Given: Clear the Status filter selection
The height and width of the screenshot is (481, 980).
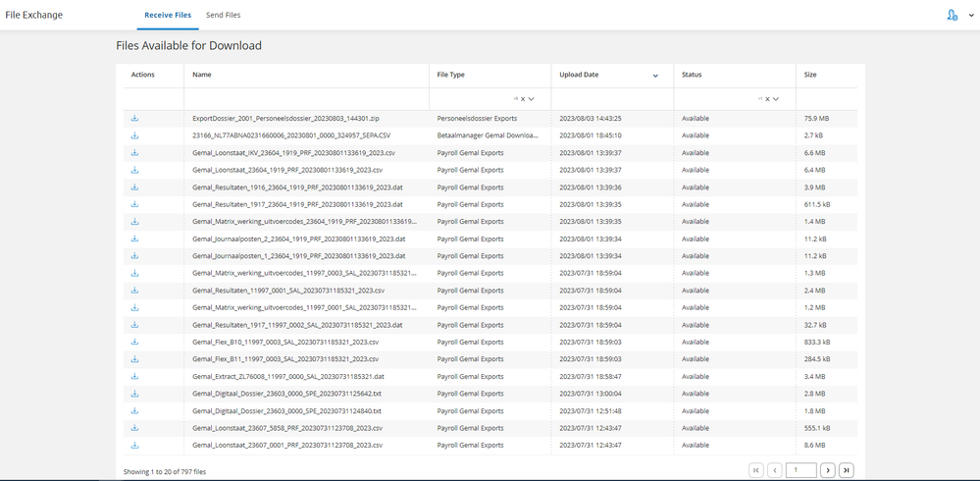Looking at the screenshot, I should (768, 99).
